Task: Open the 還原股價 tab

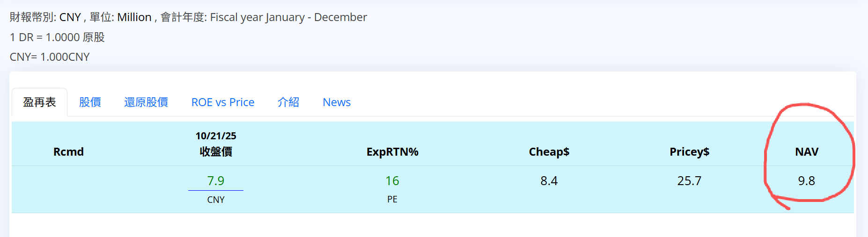Action: click(146, 102)
